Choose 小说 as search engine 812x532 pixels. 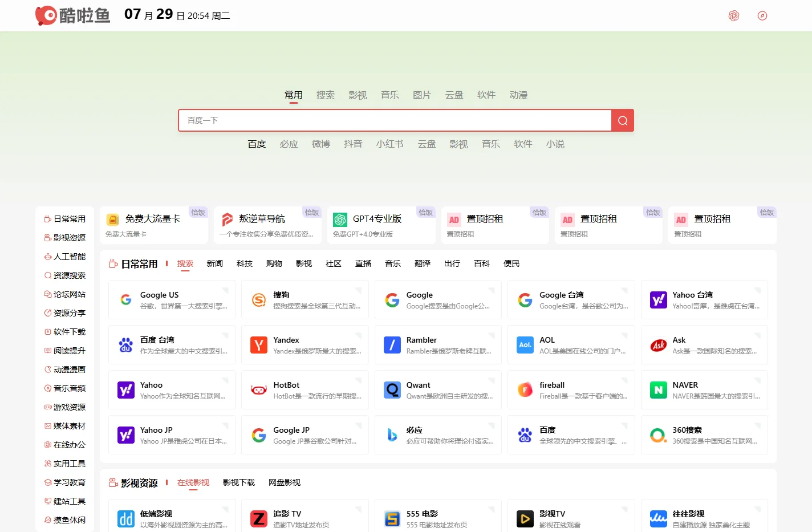pos(555,144)
